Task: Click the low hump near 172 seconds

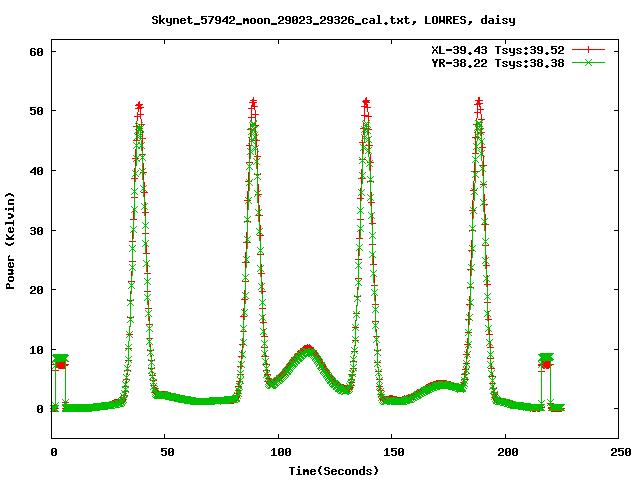Action: coord(441,384)
